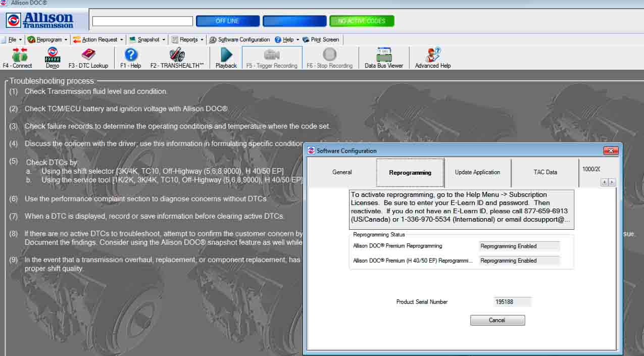Open F3 - DTC Lookup tool
The image size is (644, 356).
pyautogui.click(x=88, y=58)
